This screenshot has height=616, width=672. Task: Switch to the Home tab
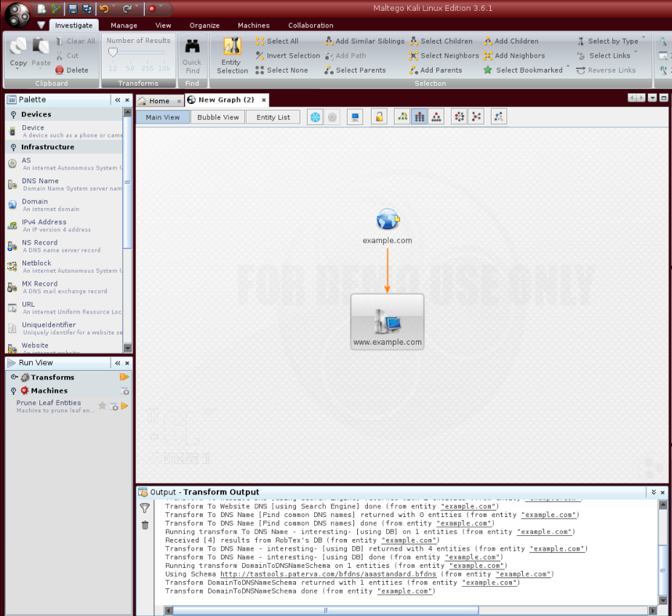(x=159, y=101)
